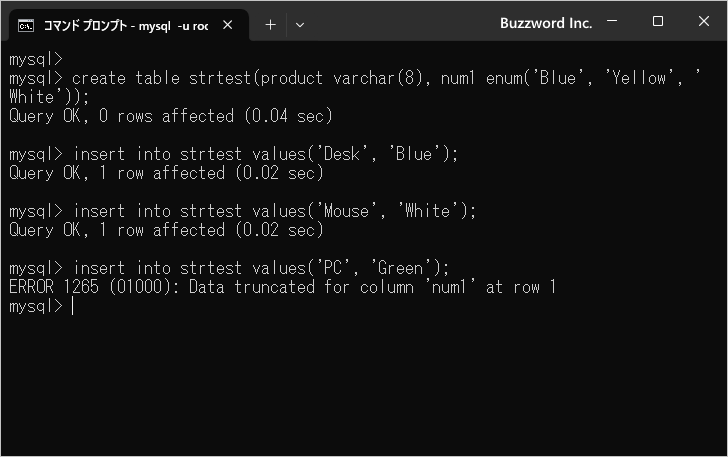Viewport: 728px width, 457px height.
Task: Click the ERROR 1265 message line
Action: [282, 287]
